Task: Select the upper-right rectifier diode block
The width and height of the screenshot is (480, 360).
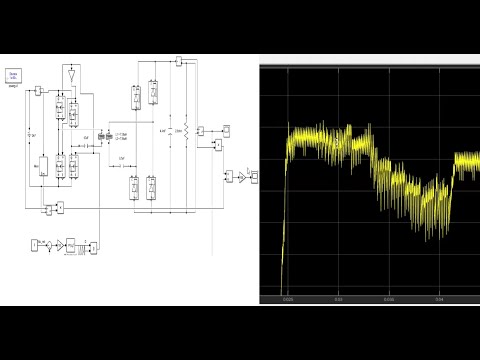Action: [153, 92]
